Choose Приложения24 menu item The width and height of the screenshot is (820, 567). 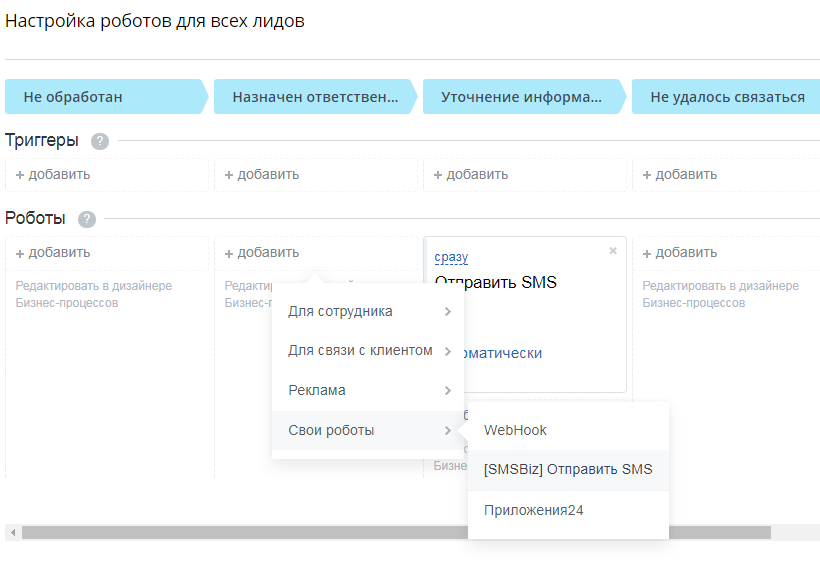click(x=568, y=511)
